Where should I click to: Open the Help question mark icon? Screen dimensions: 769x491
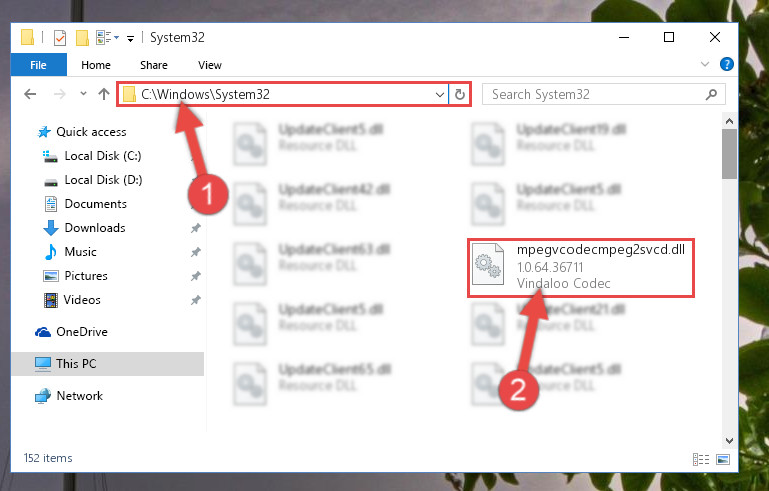[x=726, y=64]
